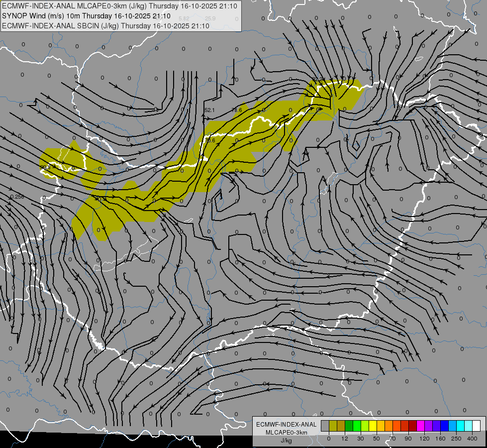Viewport: 487px width, 448px height.
Task: Click the legend value 50
Action: click(x=376, y=439)
